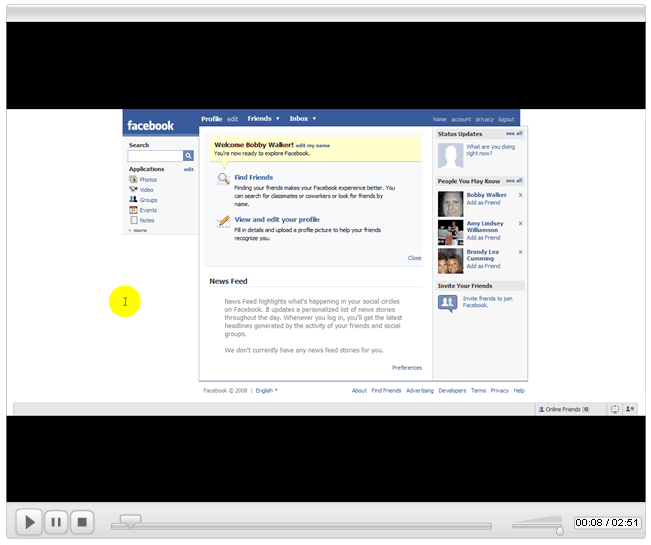
Task: Open the Photos application icon
Action: [x=133, y=179]
